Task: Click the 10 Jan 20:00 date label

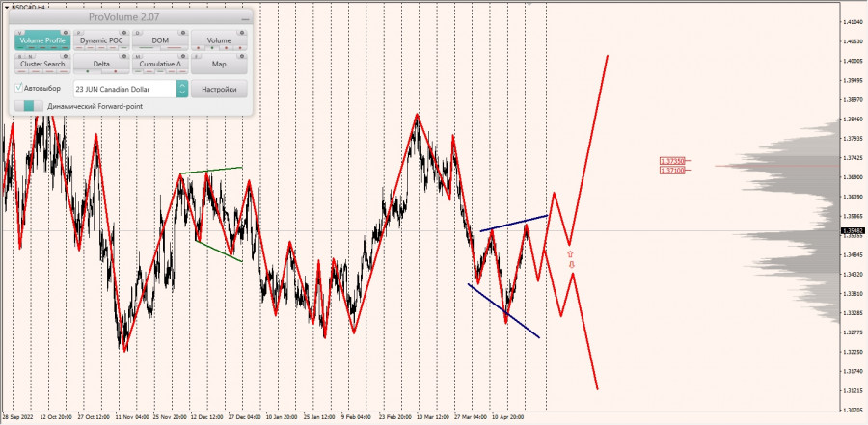Action: [x=283, y=416]
